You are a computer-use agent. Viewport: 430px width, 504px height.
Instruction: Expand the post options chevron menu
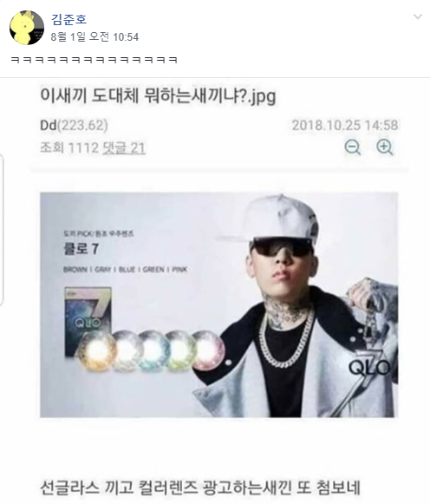[418, 16]
